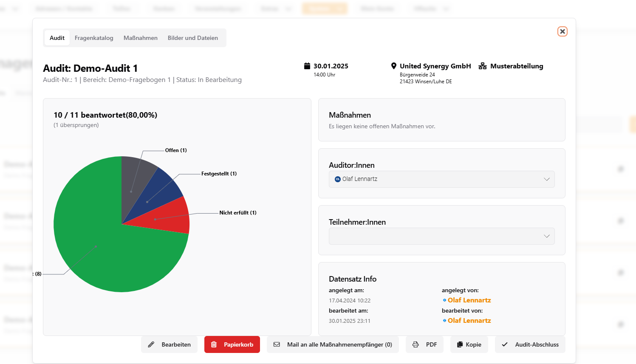The image size is (636, 364).
Task: Click the envelope icon for Maßnahmenempfänger mail
Action: 277,344
